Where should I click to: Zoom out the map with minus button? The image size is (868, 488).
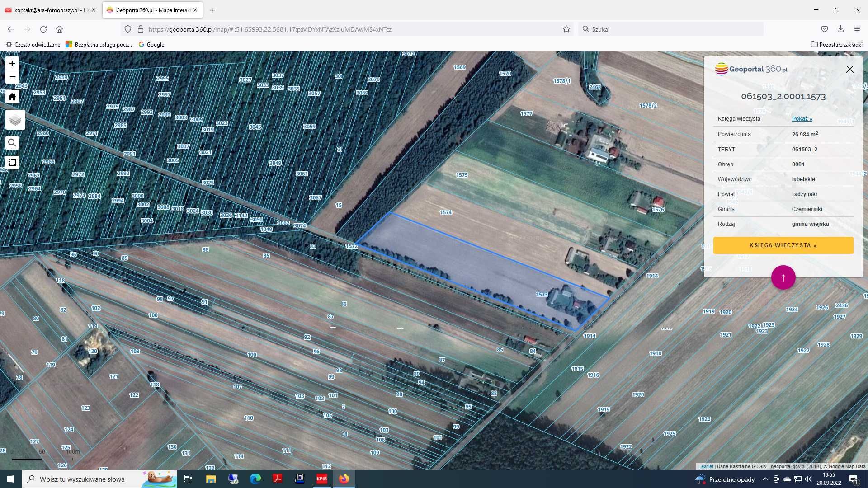[x=12, y=77]
